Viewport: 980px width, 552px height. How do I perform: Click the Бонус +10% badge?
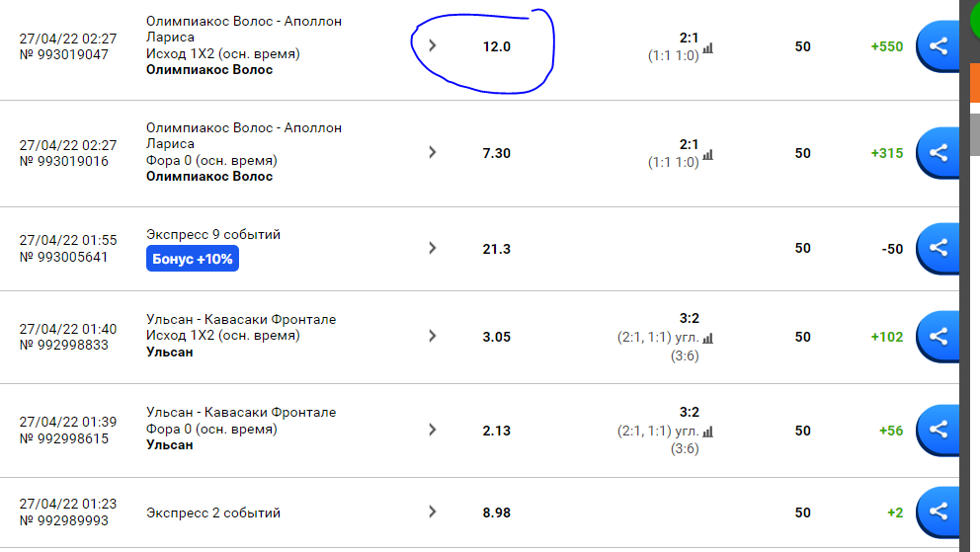[193, 259]
